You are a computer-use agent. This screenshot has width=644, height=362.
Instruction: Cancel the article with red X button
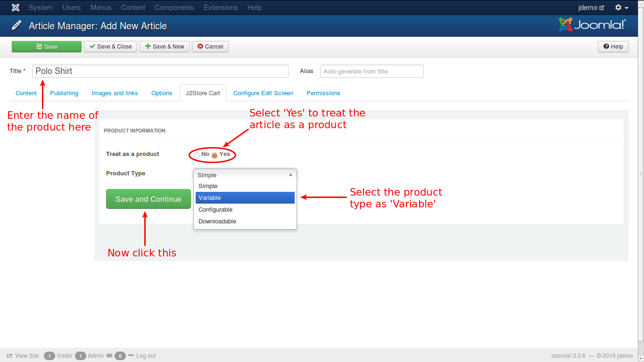210,47
